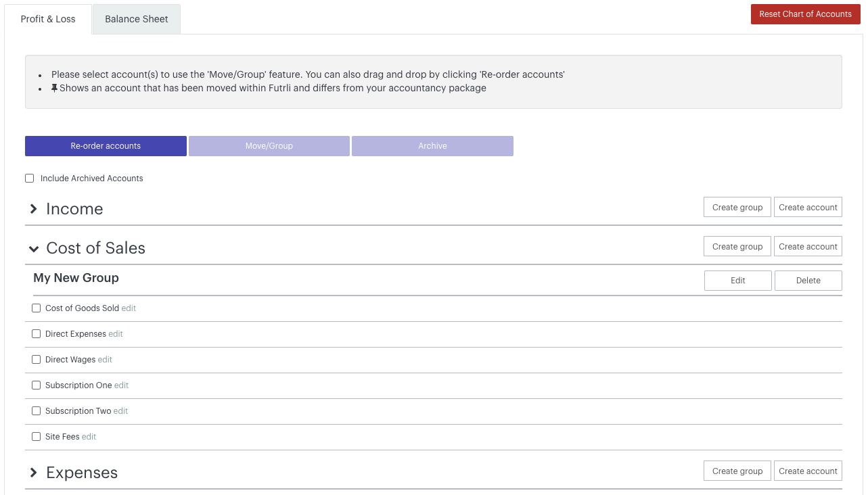
Task: Create account in the Income section
Action: pyautogui.click(x=808, y=208)
